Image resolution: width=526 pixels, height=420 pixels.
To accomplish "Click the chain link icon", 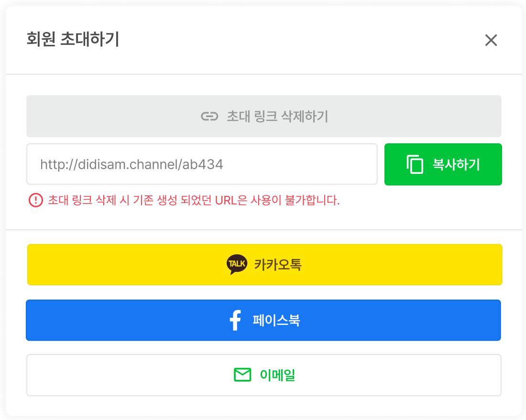I will 209,117.
